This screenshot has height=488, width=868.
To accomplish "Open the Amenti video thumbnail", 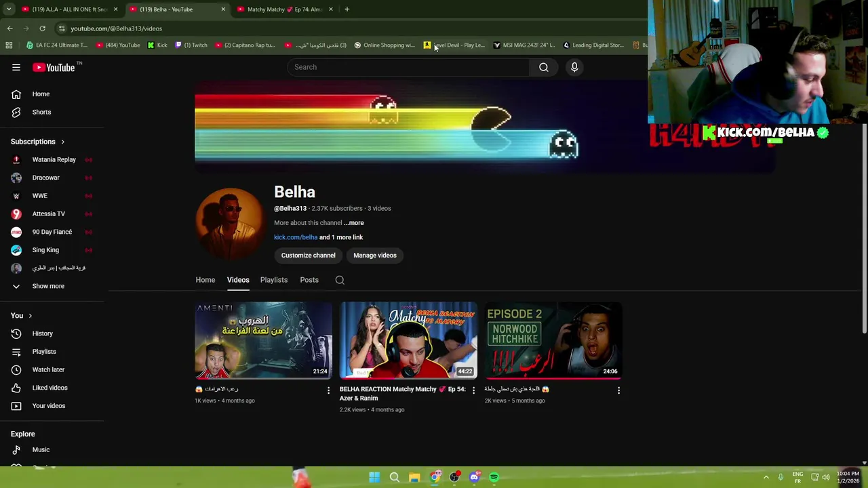I will tap(263, 340).
